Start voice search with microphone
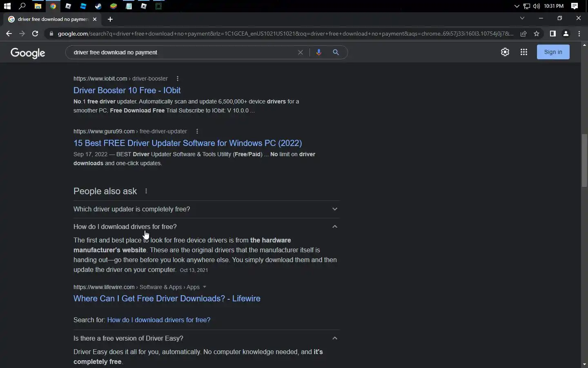 (x=319, y=52)
